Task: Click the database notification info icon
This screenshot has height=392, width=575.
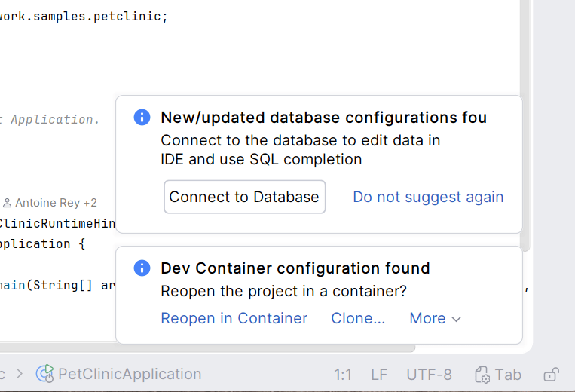Action: [142, 118]
